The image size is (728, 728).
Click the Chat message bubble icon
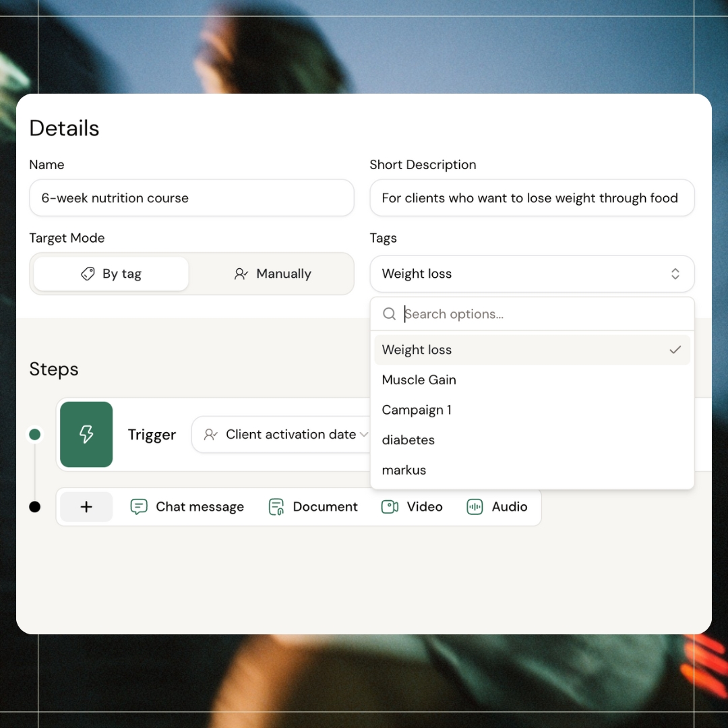139,507
